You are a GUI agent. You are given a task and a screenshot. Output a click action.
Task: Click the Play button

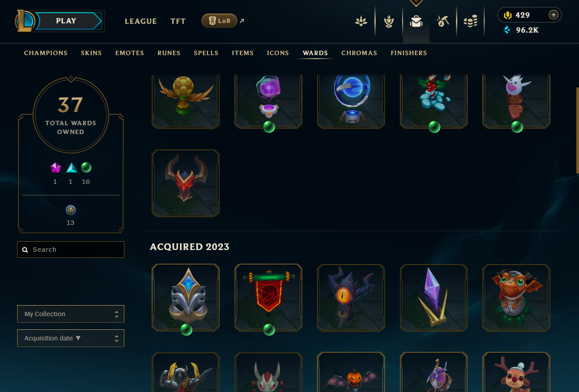click(x=66, y=21)
